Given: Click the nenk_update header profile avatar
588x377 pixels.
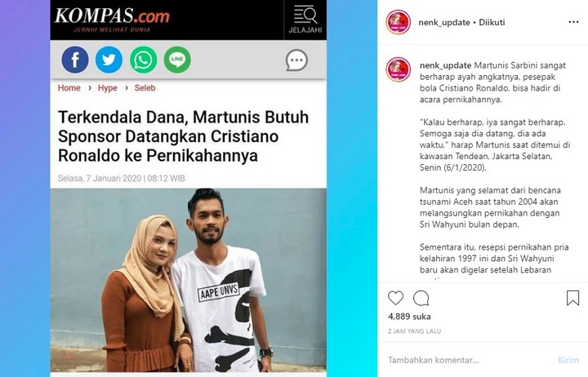Looking at the screenshot, I should point(399,22).
